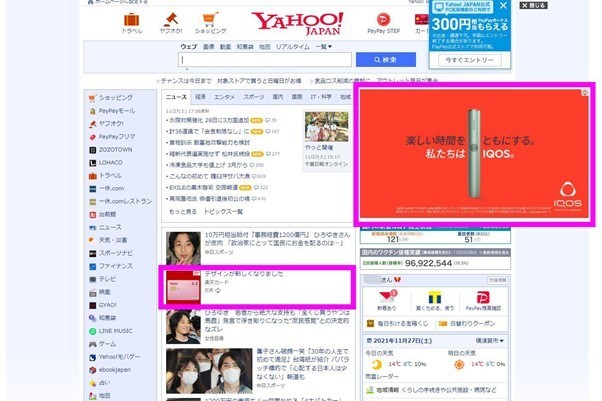The height and width of the screenshot is (401, 602).
Task: Open the IQOS banner advertisement
Action: (474, 154)
